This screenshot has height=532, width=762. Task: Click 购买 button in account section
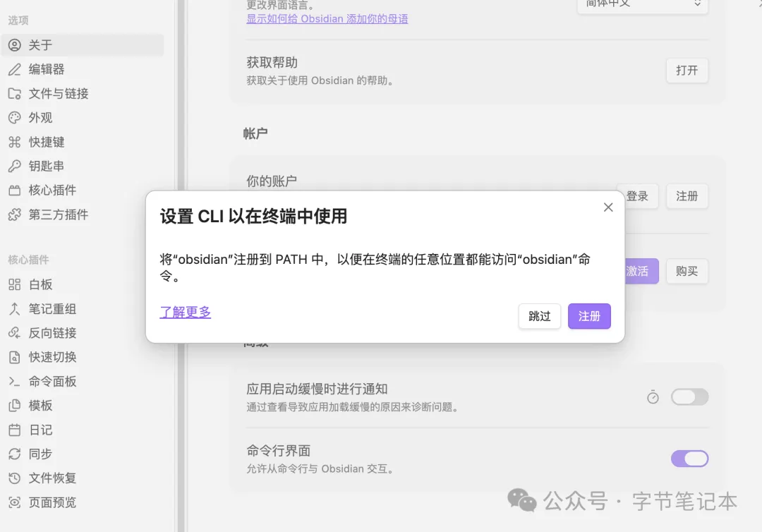[x=687, y=271]
